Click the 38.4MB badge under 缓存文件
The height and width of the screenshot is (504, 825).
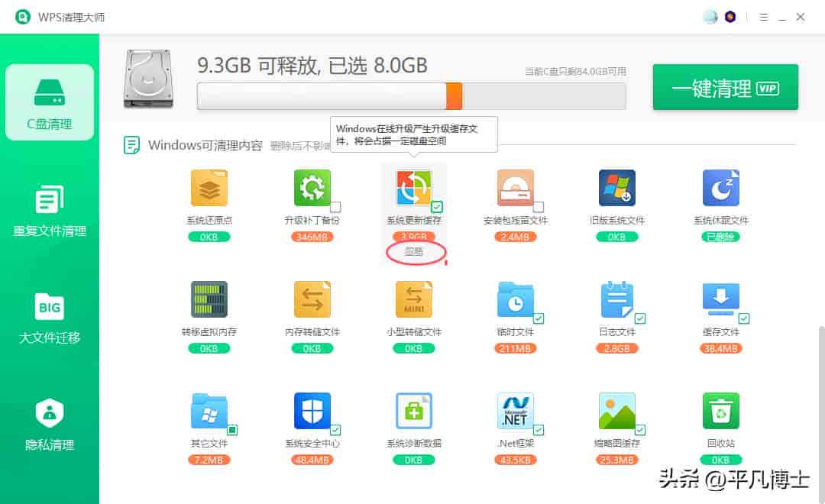point(721,348)
